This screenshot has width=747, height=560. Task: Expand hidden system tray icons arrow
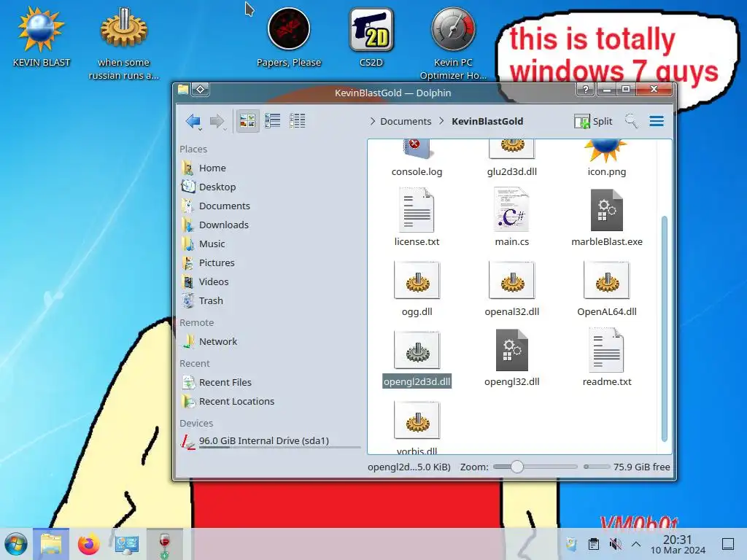(636, 544)
